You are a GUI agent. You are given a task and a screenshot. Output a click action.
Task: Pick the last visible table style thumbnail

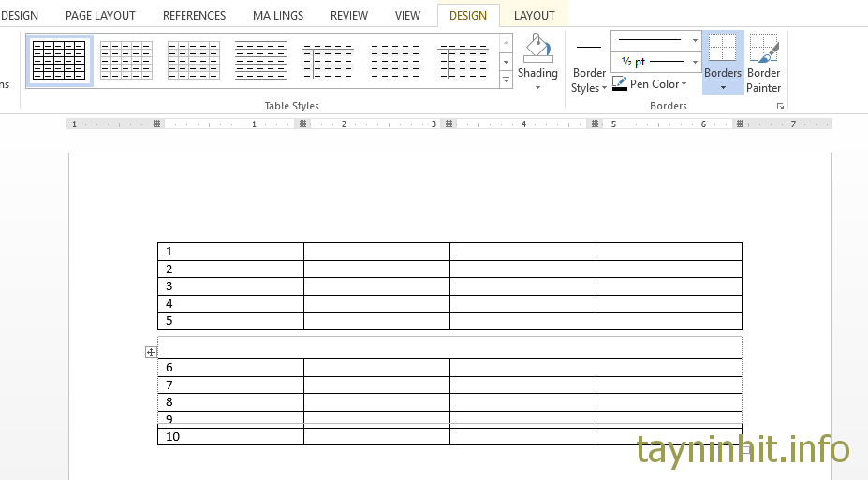tap(463, 61)
